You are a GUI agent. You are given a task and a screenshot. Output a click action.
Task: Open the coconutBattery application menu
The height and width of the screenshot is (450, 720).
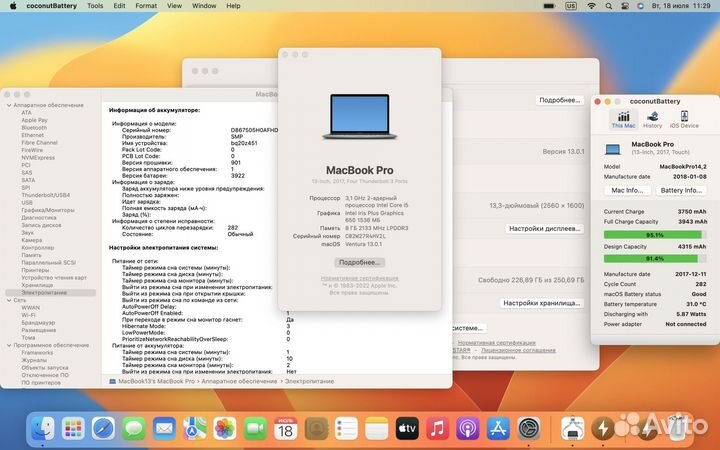point(51,6)
